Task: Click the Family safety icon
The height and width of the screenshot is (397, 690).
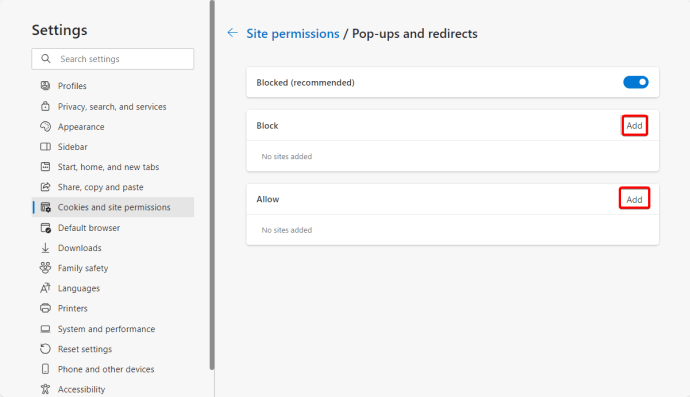Action: (45, 268)
